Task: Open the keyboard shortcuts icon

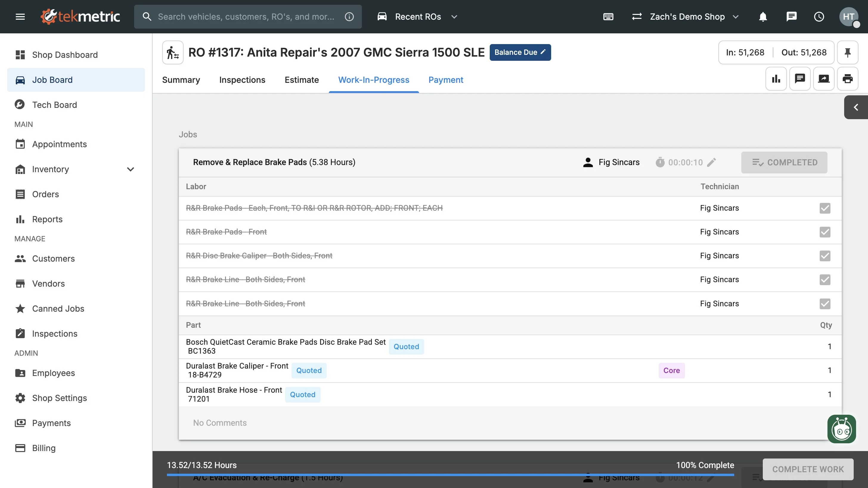Action: [x=608, y=16]
